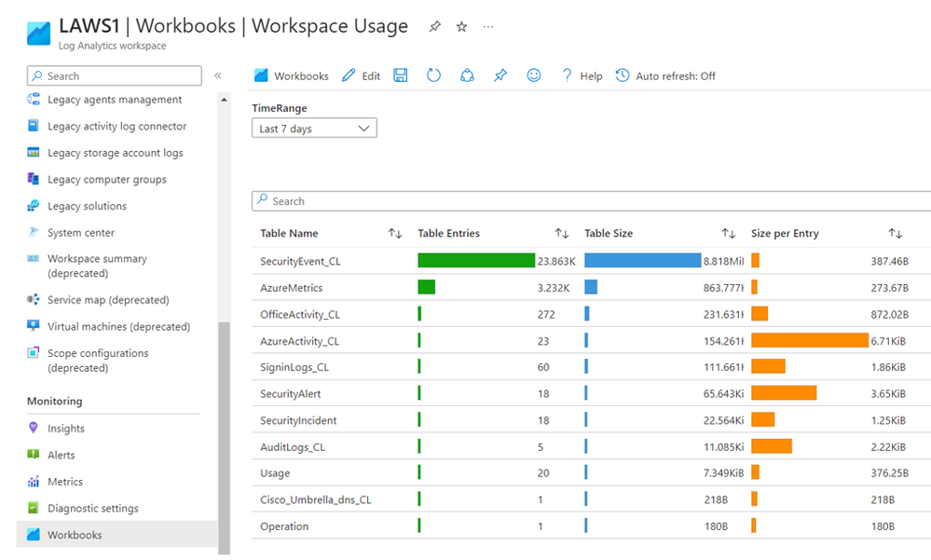Open the TimeRange dropdown

[314, 129]
